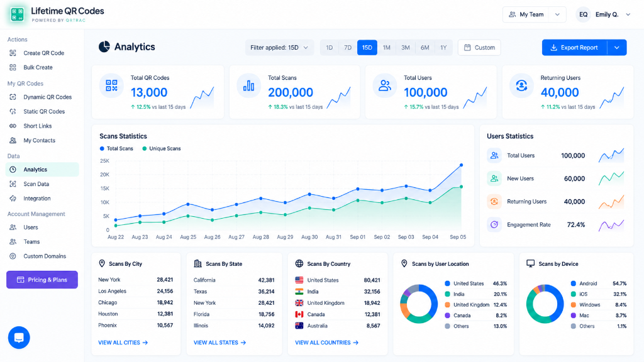
Task: Open the Filter applied: 15D dropdown
Action: tap(279, 48)
